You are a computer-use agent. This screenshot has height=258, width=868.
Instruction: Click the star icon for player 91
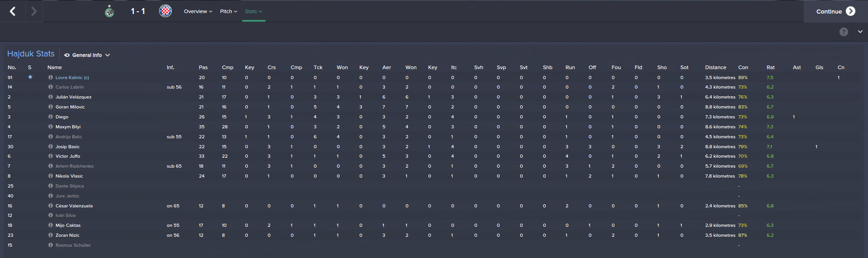(30, 77)
